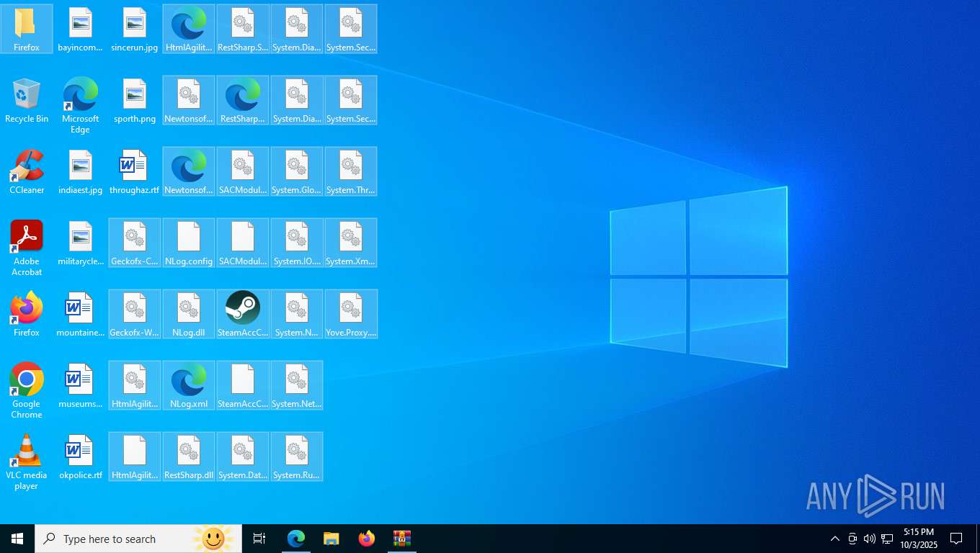Select the RestSharp.dll file
980x553 pixels.
point(189,457)
